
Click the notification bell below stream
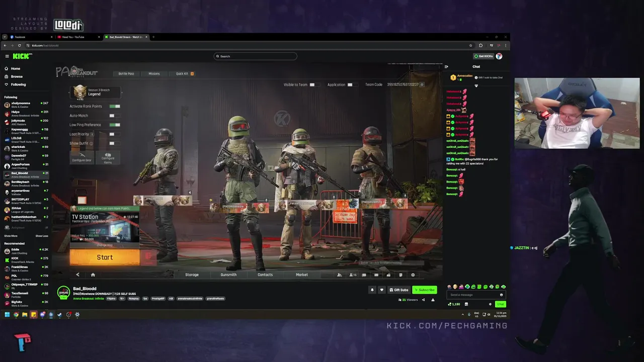click(372, 290)
